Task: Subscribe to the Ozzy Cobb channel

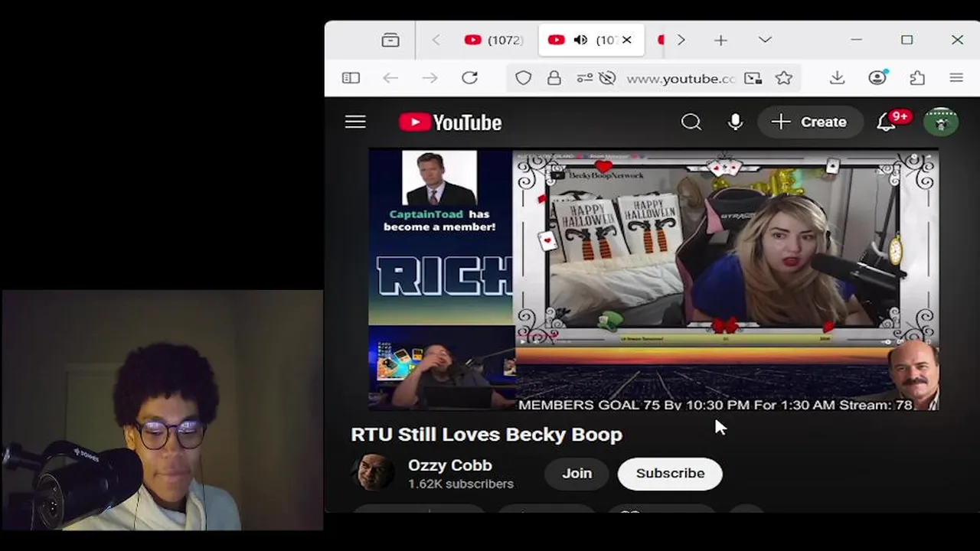Action: click(x=670, y=474)
